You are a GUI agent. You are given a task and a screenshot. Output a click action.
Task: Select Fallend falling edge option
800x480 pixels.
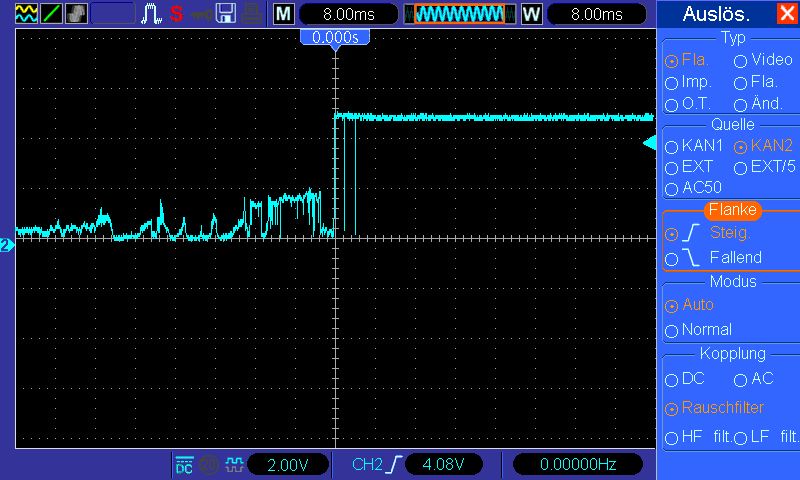(714, 258)
